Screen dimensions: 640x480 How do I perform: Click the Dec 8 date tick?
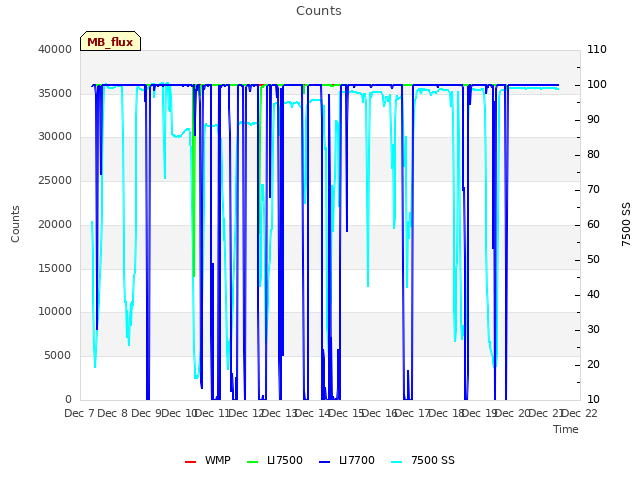tap(113, 413)
